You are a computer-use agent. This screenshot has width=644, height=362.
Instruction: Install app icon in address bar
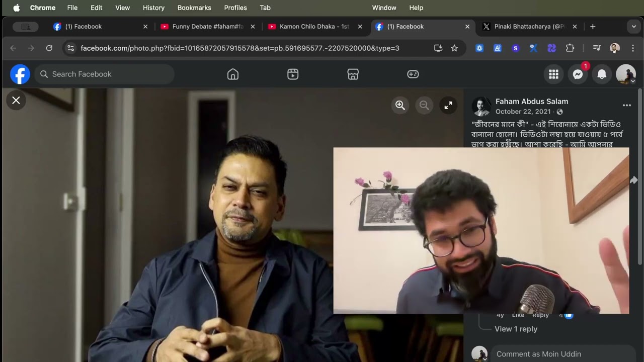pyautogui.click(x=438, y=48)
